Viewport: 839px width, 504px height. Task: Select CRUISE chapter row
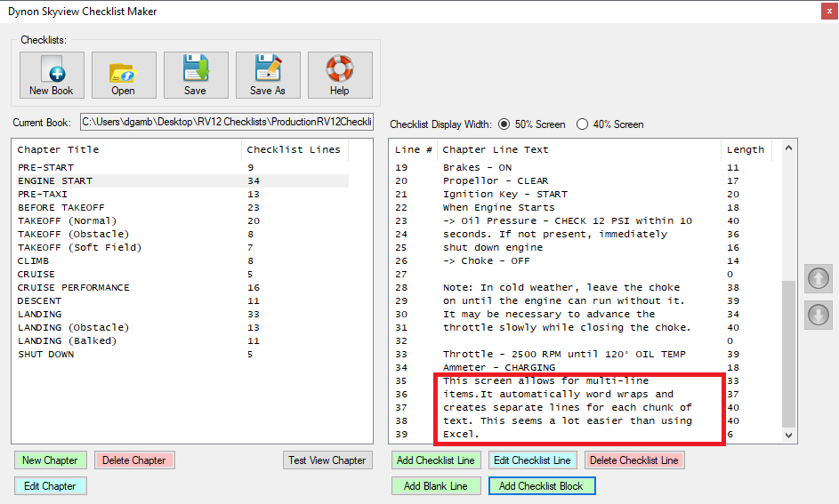(x=182, y=274)
